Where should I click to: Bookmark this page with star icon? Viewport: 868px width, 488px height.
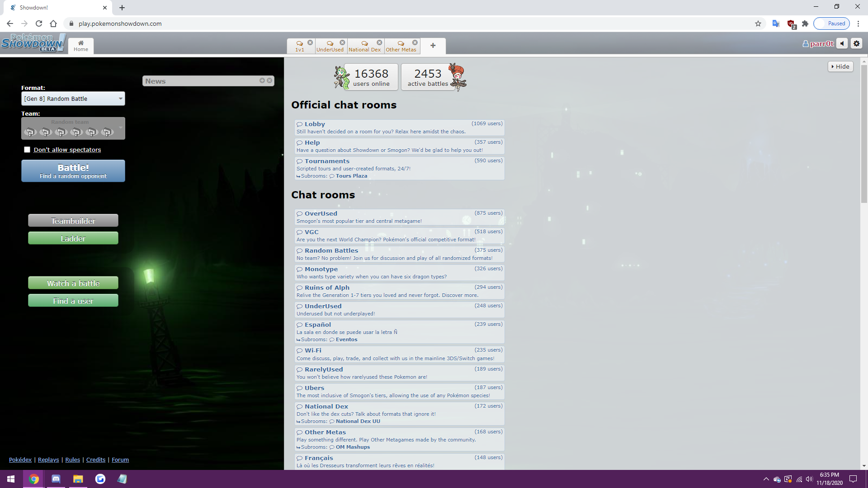pos(758,23)
